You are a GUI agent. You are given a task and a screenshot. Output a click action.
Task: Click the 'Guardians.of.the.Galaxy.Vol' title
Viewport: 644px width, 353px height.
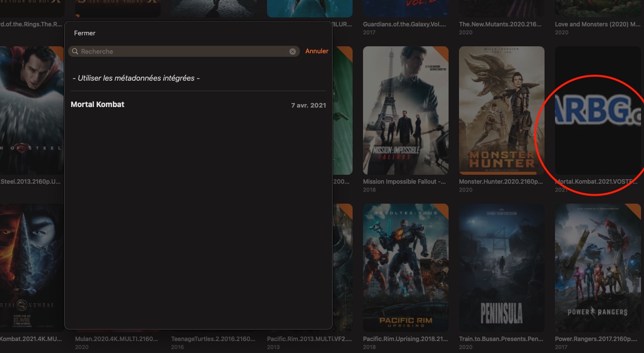pyautogui.click(x=405, y=24)
